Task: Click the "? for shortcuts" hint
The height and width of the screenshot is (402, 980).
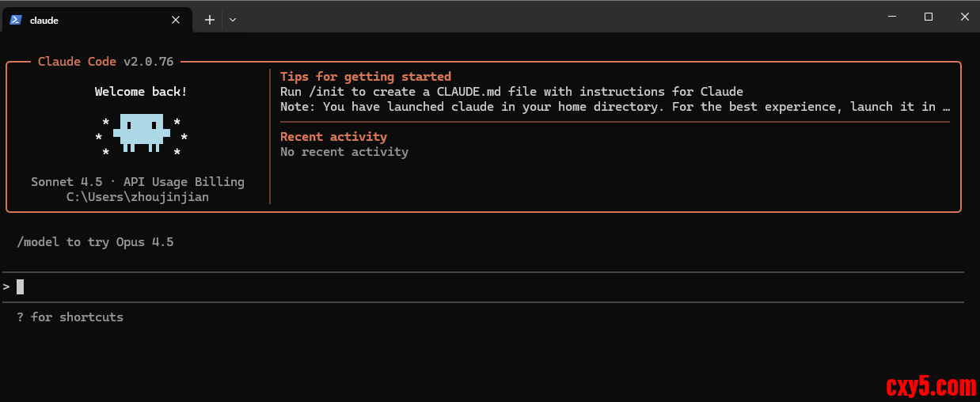Action: 70,317
